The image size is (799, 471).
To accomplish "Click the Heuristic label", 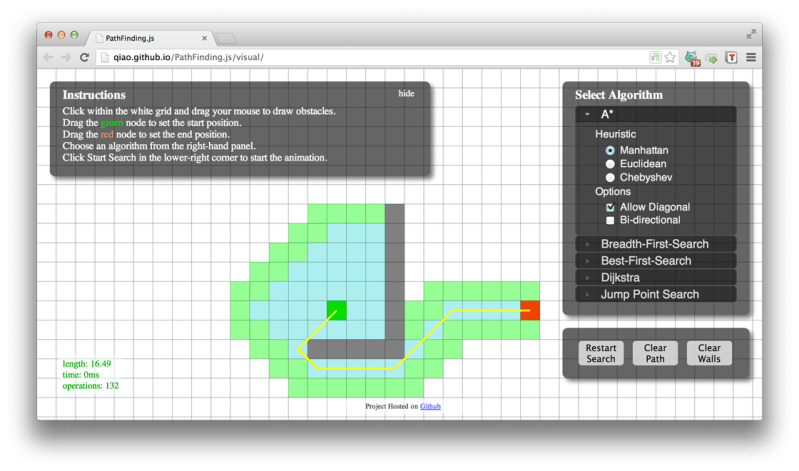I will 616,134.
